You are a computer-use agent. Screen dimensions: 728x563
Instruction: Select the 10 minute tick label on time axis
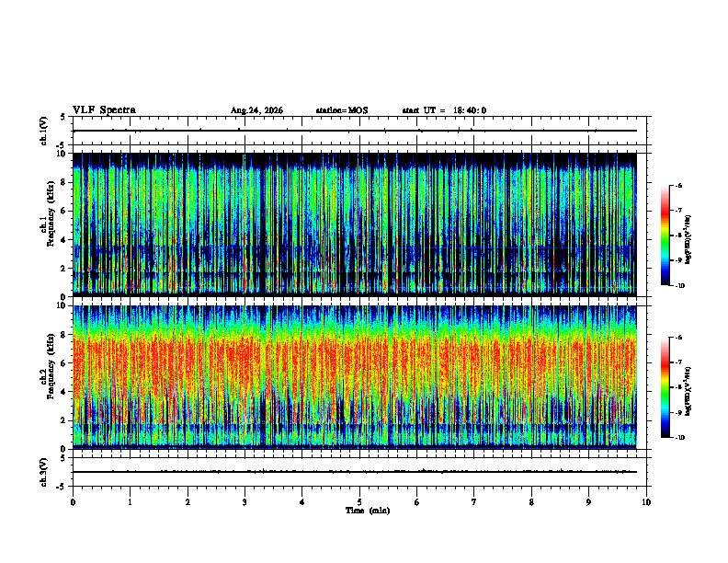[x=646, y=502]
